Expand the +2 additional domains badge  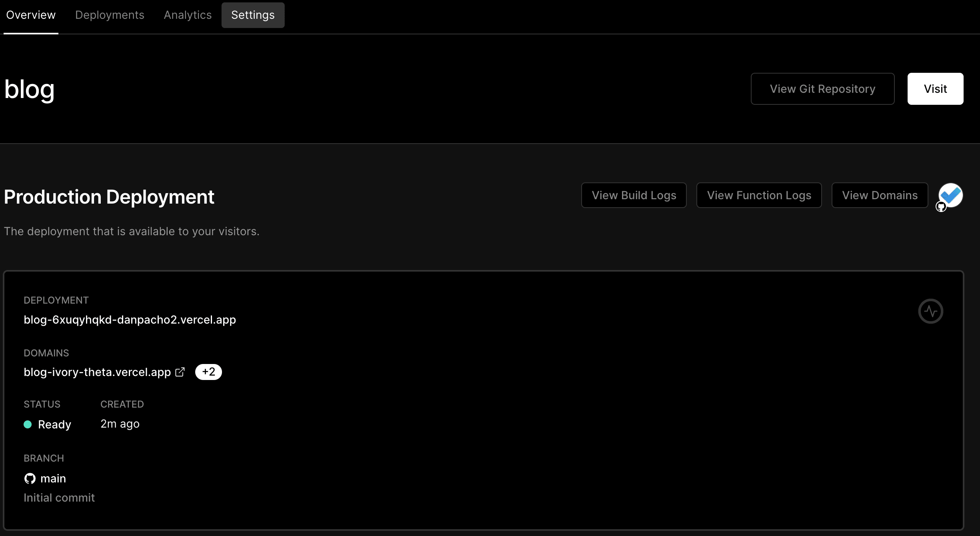208,372
